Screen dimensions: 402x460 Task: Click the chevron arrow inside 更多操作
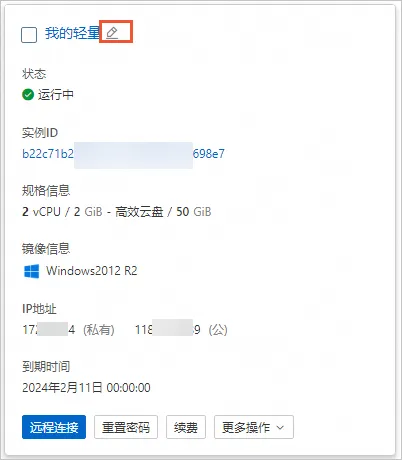[x=280, y=427]
